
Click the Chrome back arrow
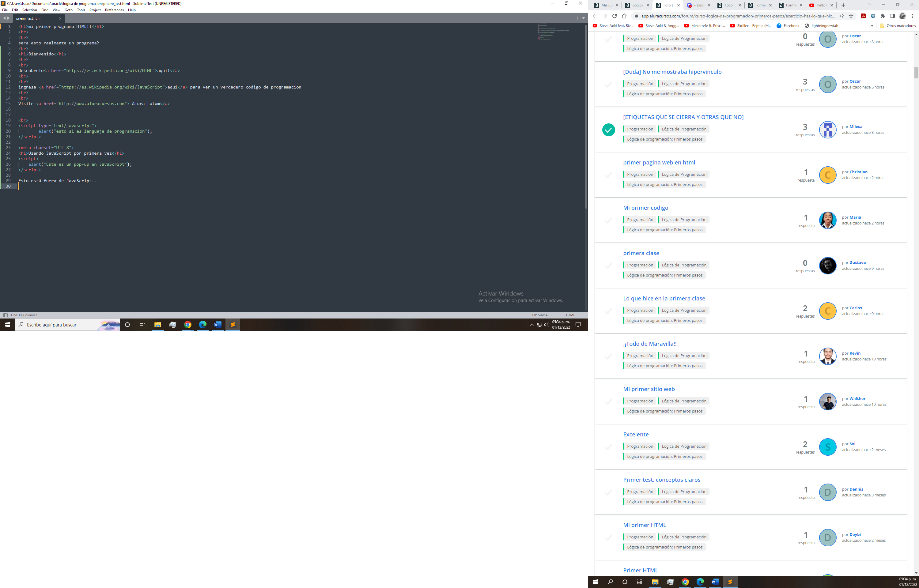[x=595, y=16]
